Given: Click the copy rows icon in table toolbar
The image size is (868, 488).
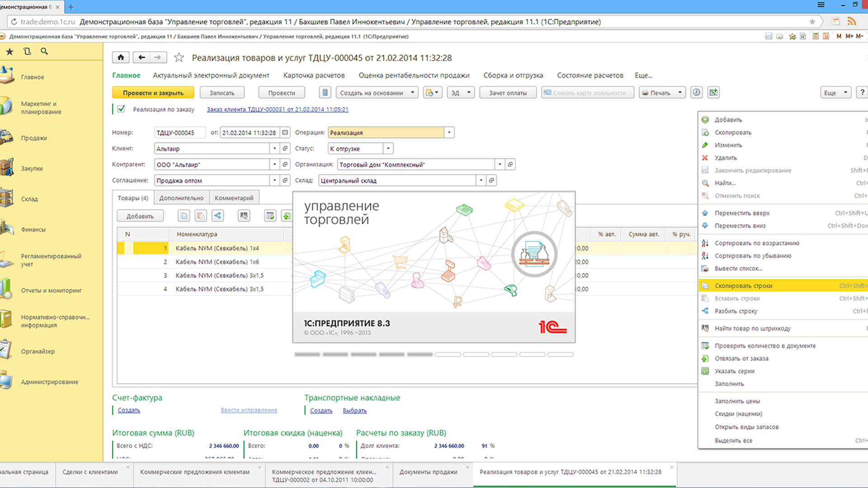Looking at the screenshot, I should pos(184,216).
